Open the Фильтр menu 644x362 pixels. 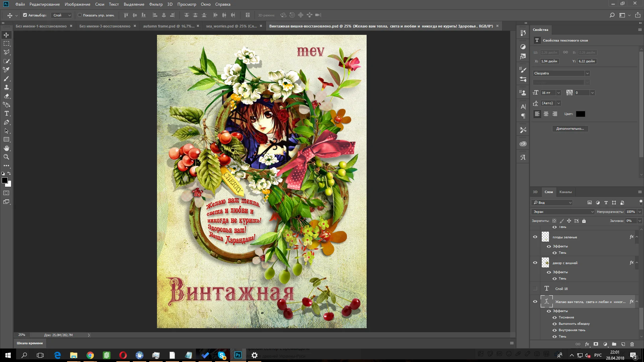[156, 4]
